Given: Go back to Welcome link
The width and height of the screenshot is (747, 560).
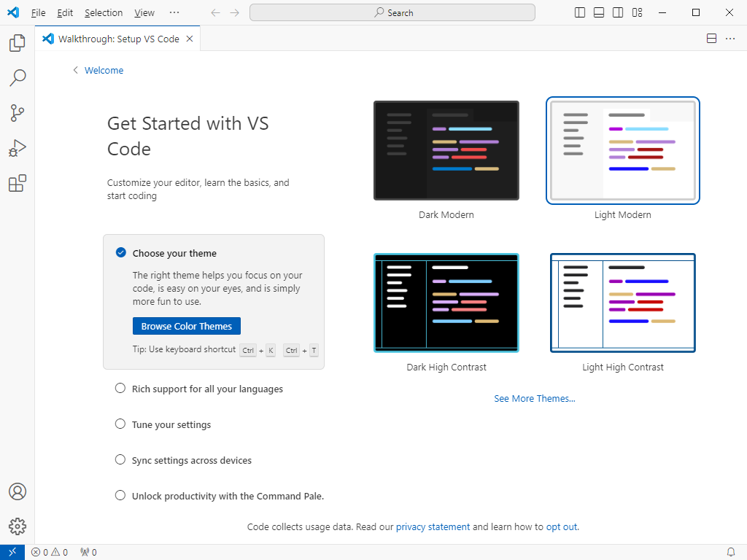Looking at the screenshot, I should click(104, 70).
